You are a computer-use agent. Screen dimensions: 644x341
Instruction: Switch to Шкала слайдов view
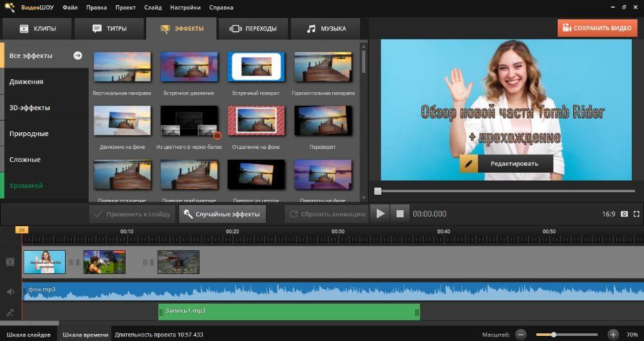tap(28, 335)
